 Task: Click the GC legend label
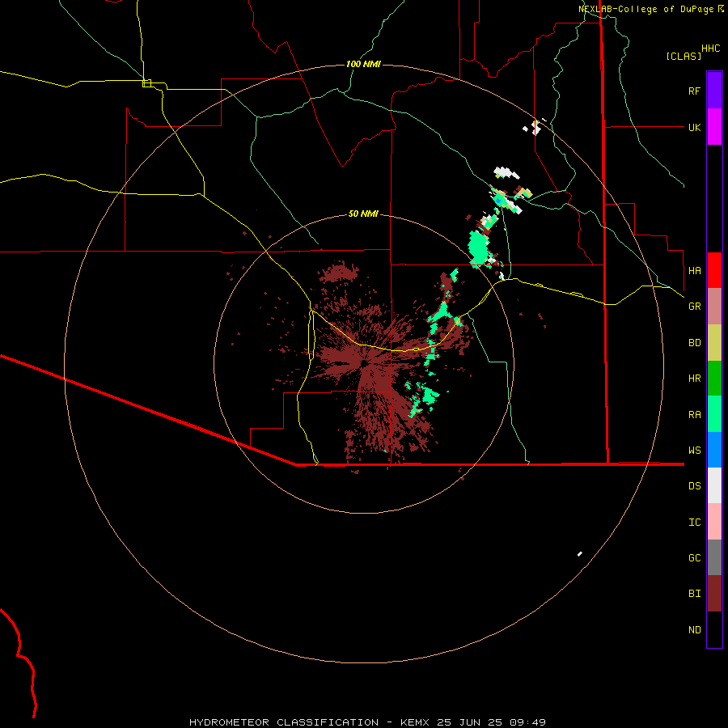(694, 558)
